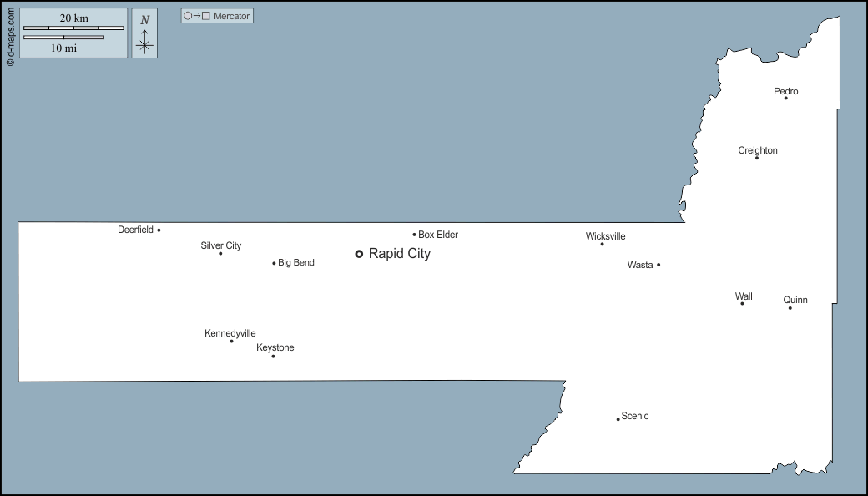868x496 pixels.
Task: Select the Creighton label
Action: pos(758,150)
